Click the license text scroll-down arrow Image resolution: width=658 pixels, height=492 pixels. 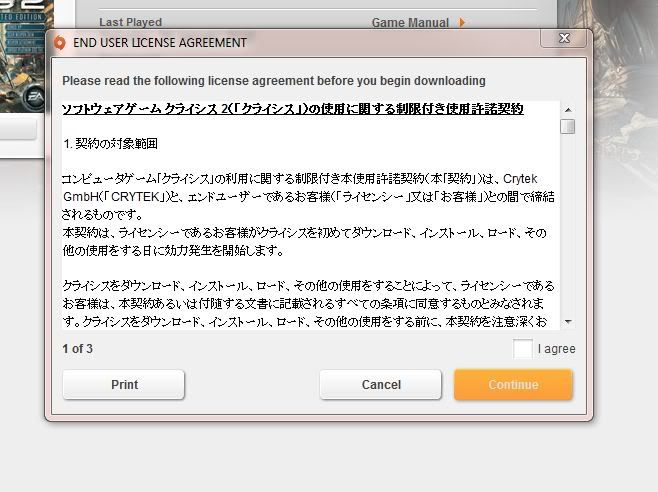568,322
